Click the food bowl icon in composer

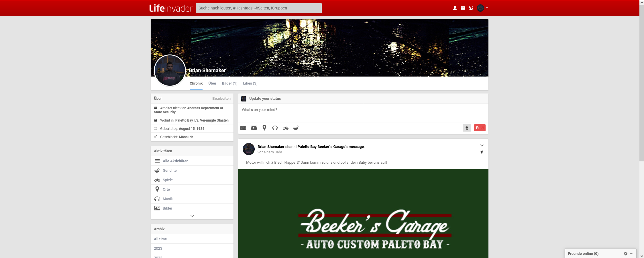(x=296, y=128)
